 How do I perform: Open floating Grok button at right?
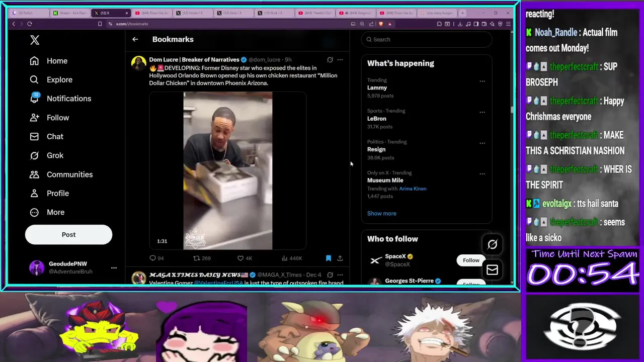(x=492, y=244)
